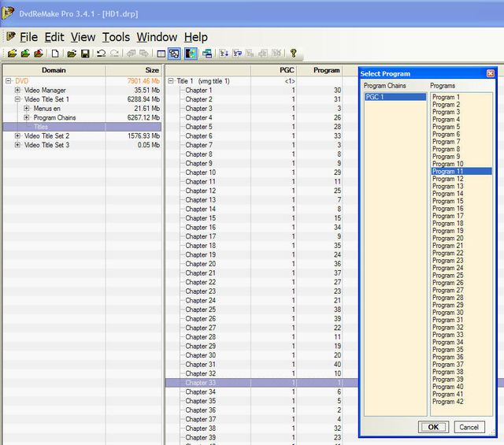Toggle the colored preview mode toolbar icon
504x445 pixels.
[x=191, y=54]
